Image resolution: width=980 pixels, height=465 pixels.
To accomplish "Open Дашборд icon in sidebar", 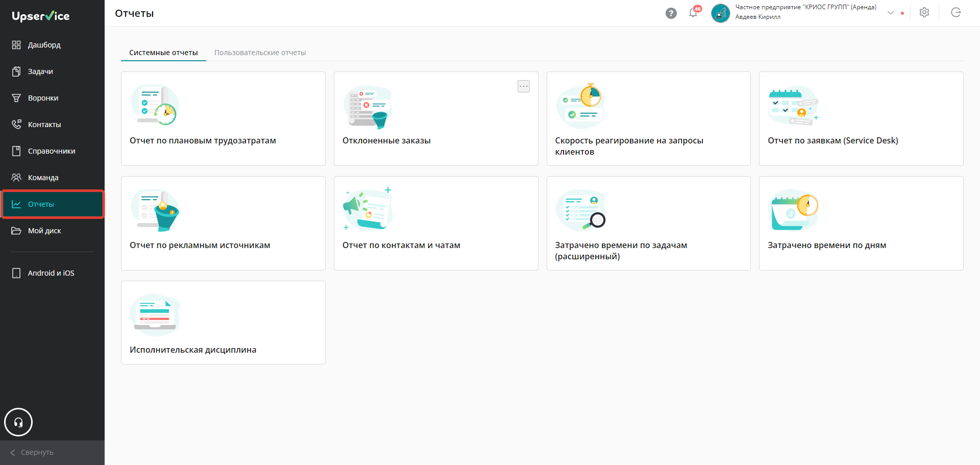I will [x=16, y=45].
